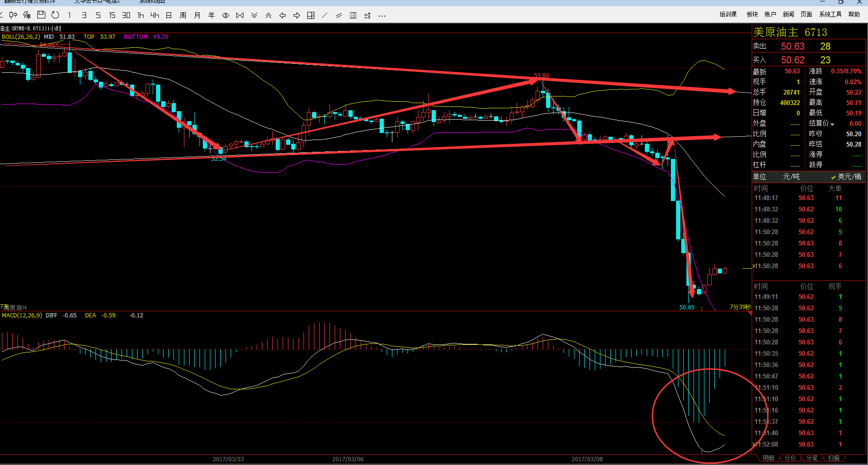Image resolution: width=868 pixels, height=465 pixels.
Task: Click the 涨跌 value 0.35/0.70%
Action: click(846, 71)
